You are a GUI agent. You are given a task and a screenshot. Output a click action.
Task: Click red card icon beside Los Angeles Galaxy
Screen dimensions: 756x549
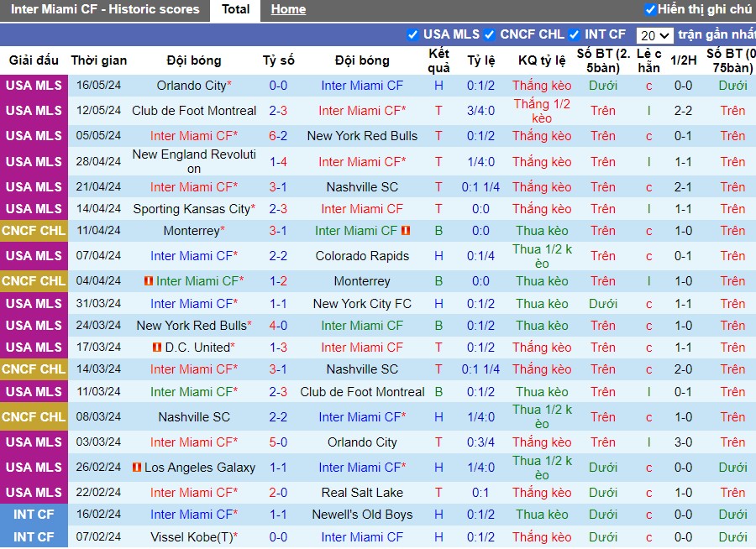pyautogui.click(x=136, y=467)
